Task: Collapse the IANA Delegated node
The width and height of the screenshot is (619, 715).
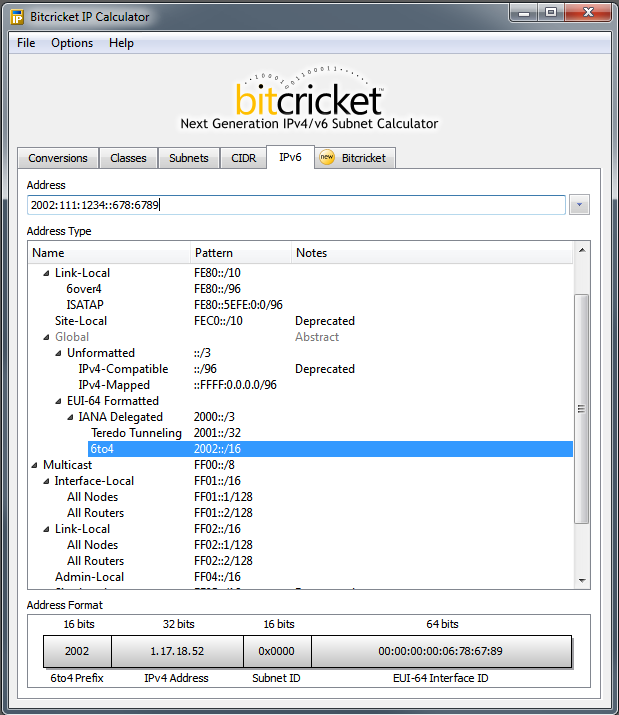Action: 70,417
